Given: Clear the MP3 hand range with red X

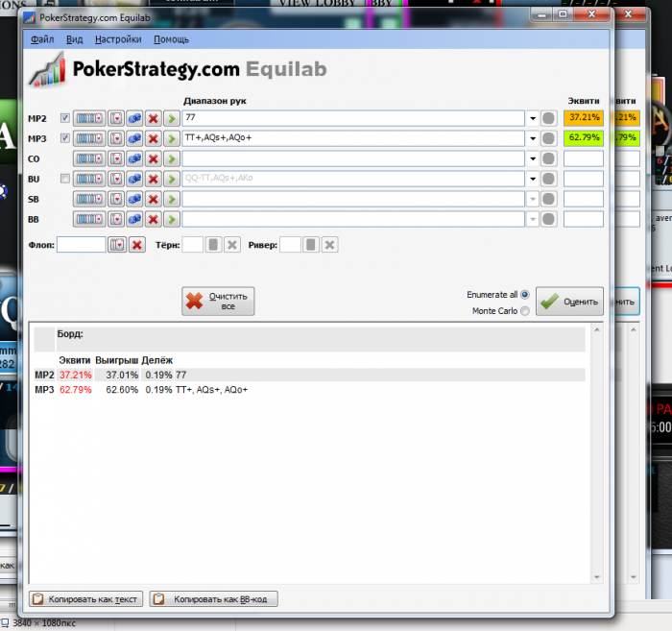Looking at the screenshot, I should [x=153, y=138].
